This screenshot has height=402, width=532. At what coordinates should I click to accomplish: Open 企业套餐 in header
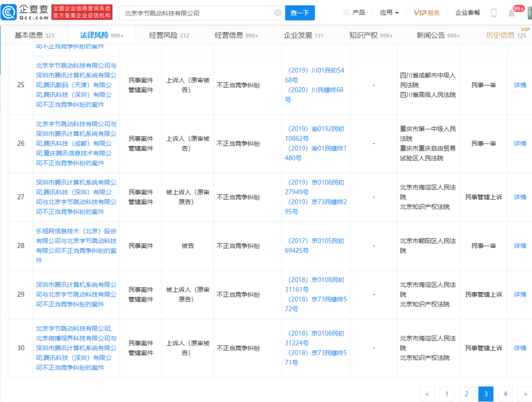(x=467, y=13)
